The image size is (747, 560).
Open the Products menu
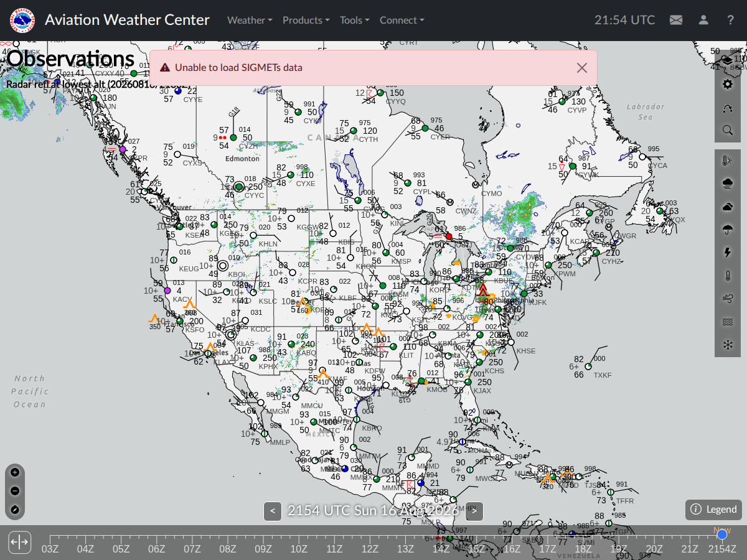click(x=306, y=20)
